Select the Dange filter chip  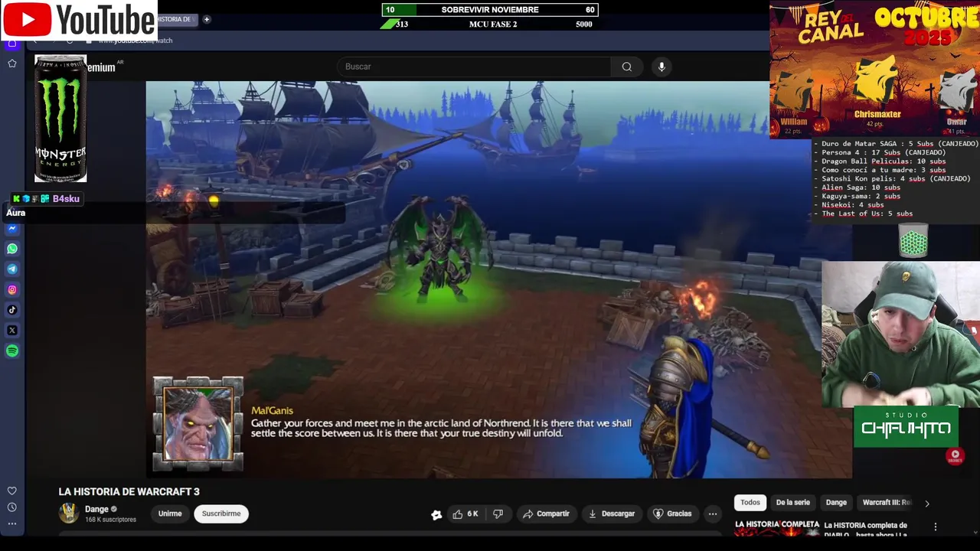coord(836,503)
